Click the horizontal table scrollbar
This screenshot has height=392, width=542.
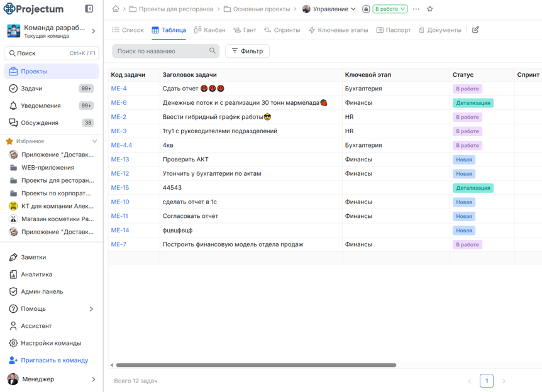coord(256,365)
